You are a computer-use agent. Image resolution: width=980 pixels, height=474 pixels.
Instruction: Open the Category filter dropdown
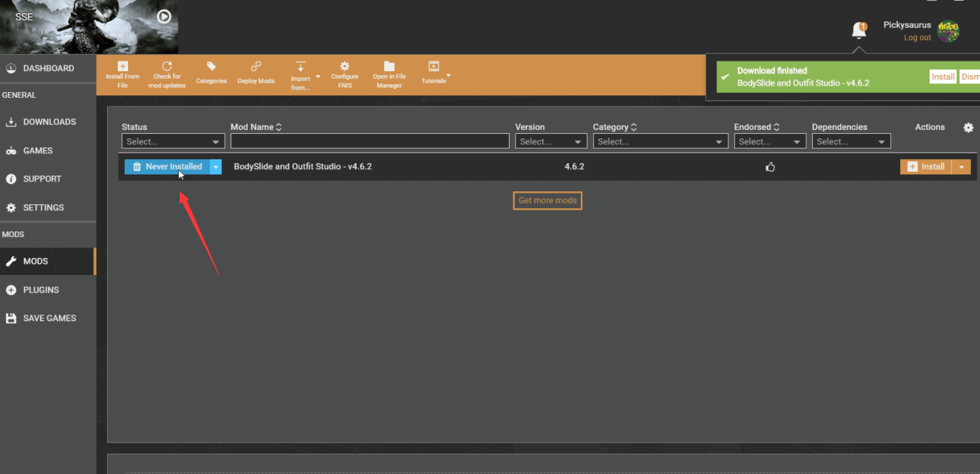pos(661,142)
